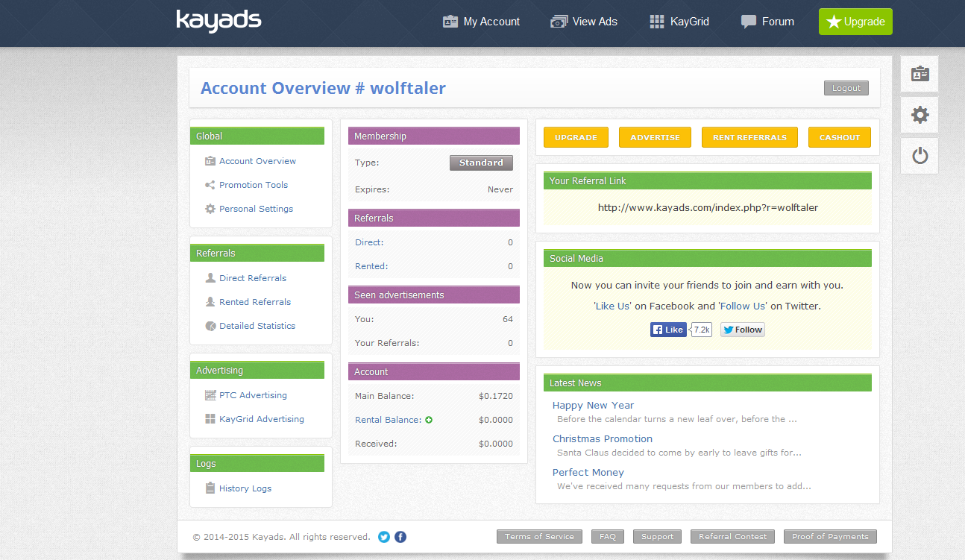Viewport: 965px width, 560px height.
Task: Open the gear settings shortcut in right sidebar
Action: point(920,115)
